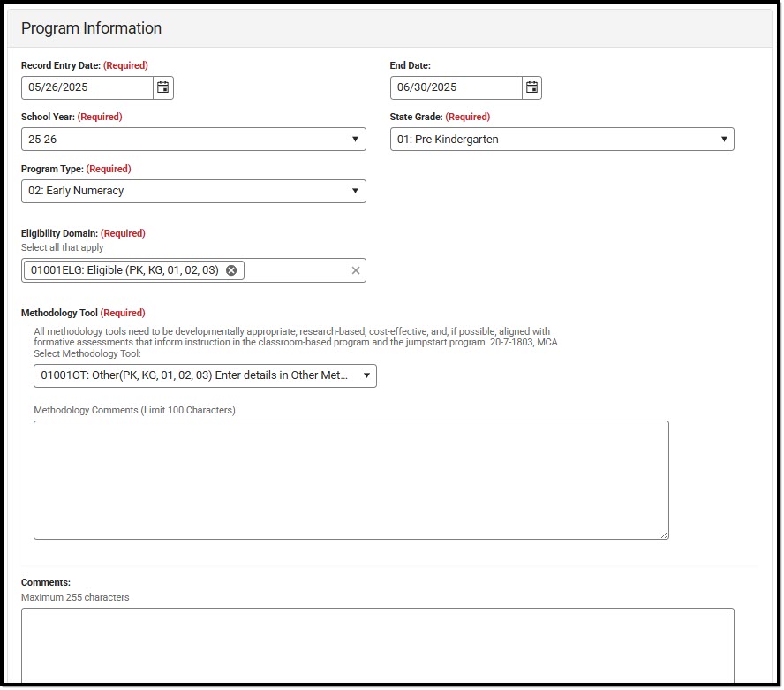The height and width of the screenshot is (690, 784).
Task: Open the School Year dropdown
Action: click(193, 139)
